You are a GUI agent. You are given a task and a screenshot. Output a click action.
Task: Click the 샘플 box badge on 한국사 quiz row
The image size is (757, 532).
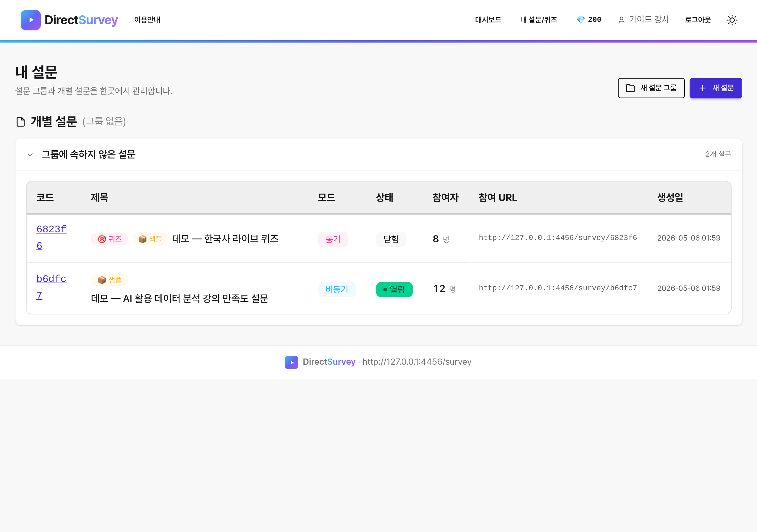(150, 239)
